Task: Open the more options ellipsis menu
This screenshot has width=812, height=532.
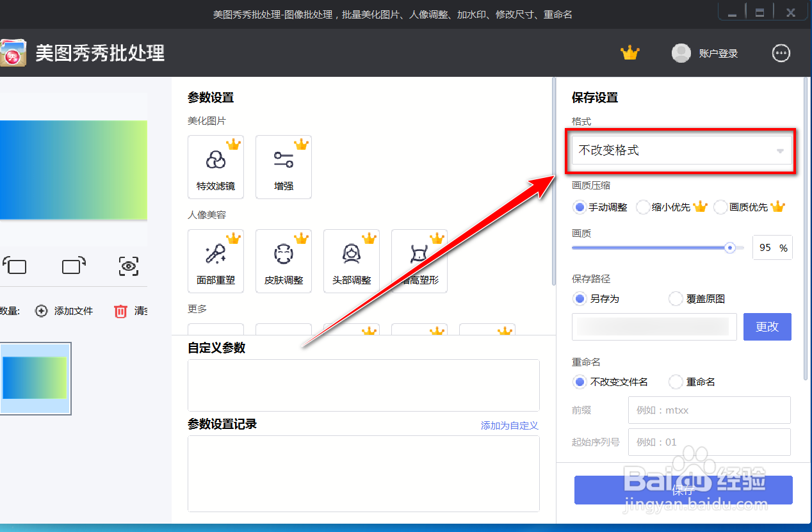Action: pos(781,53)
